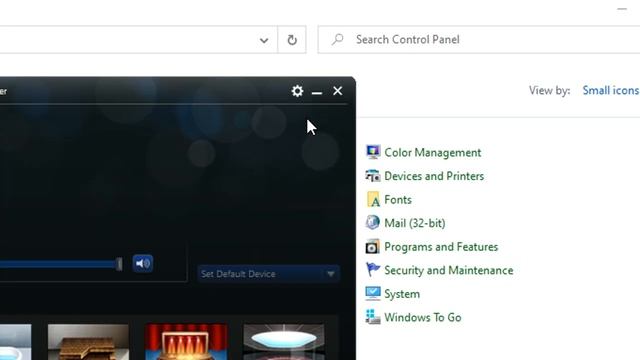Open Devices and Printers

434,176
